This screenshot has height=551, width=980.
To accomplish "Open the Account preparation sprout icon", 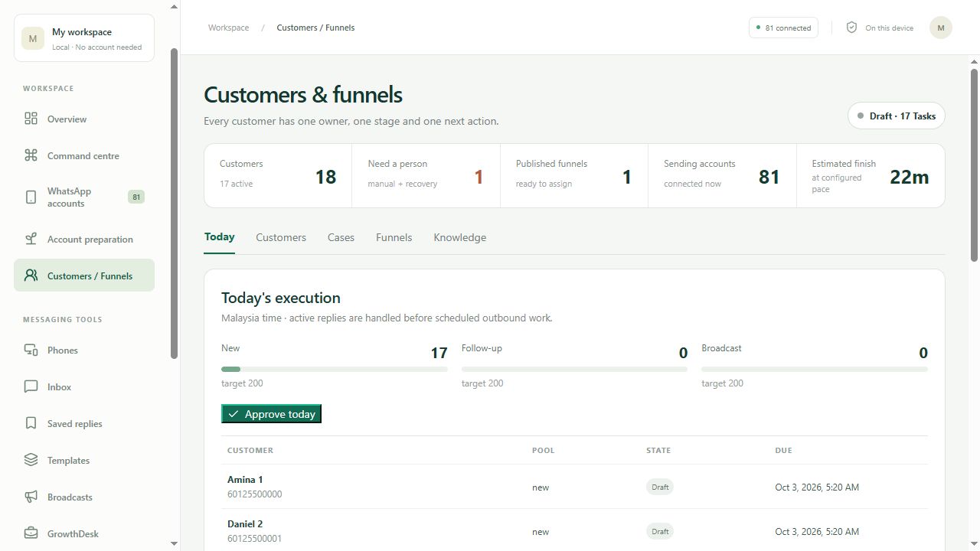I will (31, 239).
